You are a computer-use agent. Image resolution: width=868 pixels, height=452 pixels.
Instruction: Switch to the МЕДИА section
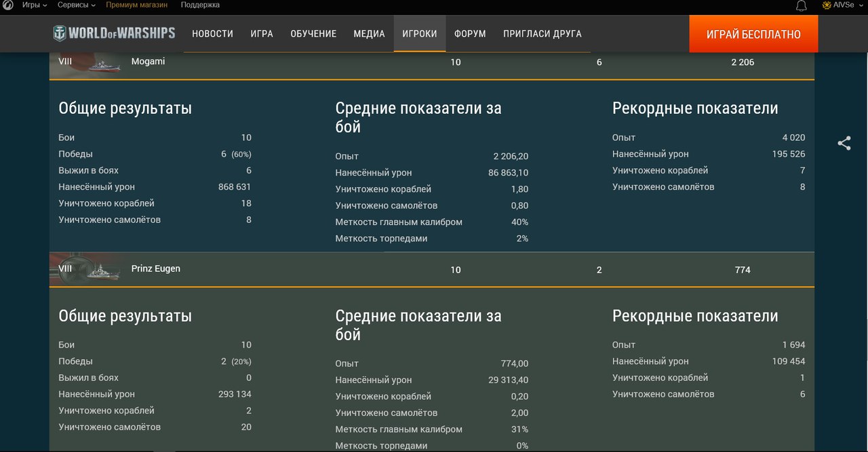tap(369, 34)
